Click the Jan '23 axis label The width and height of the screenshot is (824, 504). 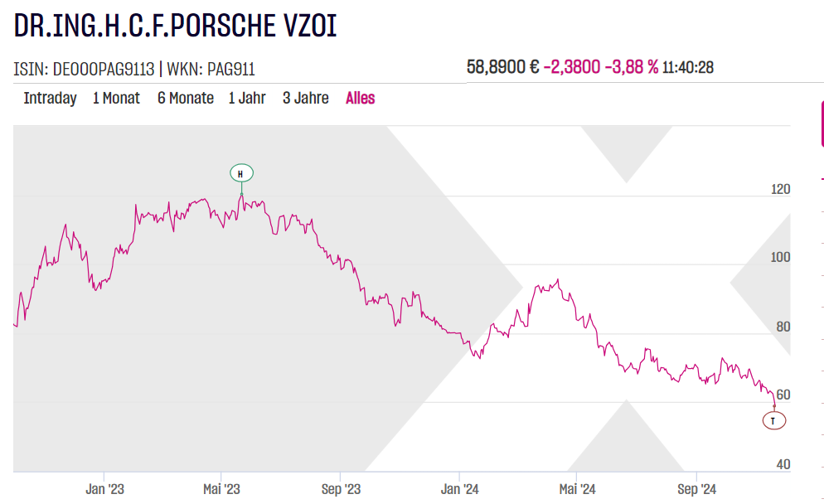105,489
